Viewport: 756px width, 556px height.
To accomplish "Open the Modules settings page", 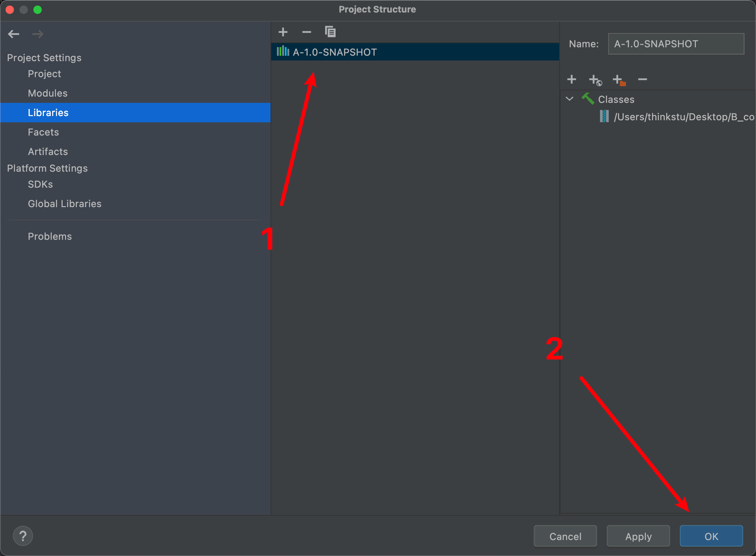I will coord(48,93).
